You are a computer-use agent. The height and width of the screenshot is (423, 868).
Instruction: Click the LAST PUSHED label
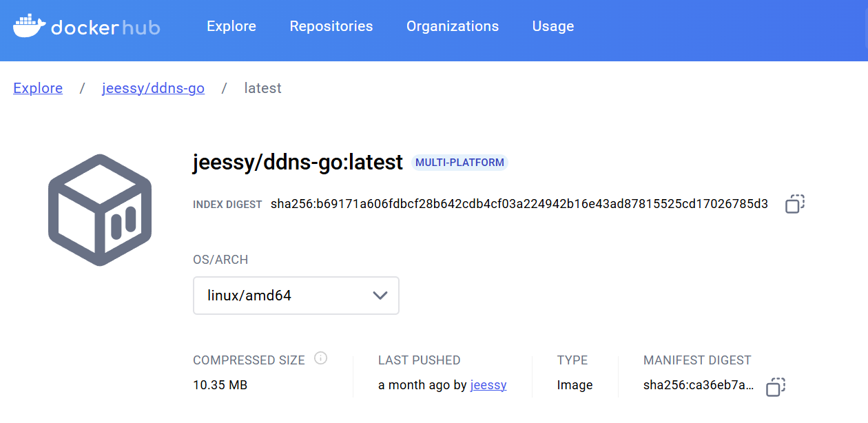click(420, 360)
